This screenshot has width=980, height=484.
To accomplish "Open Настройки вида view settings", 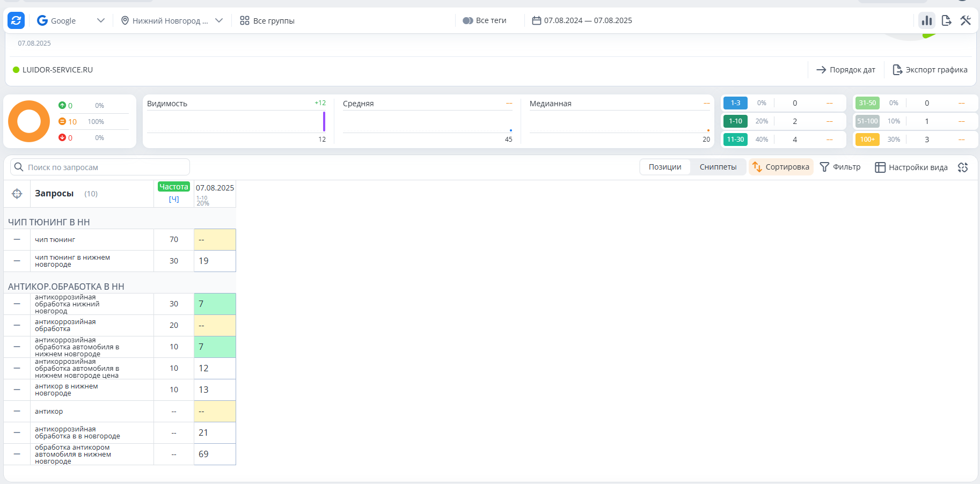I will click(911, 167).
